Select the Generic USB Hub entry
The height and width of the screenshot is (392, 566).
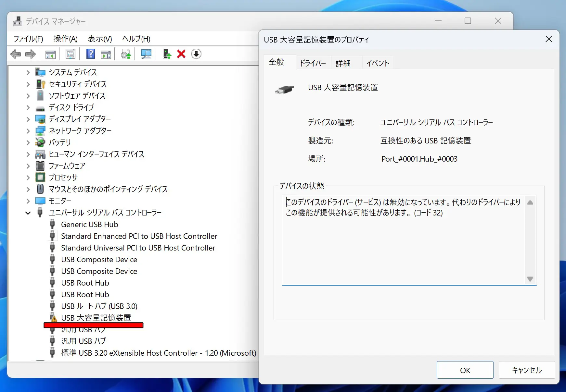89,224
